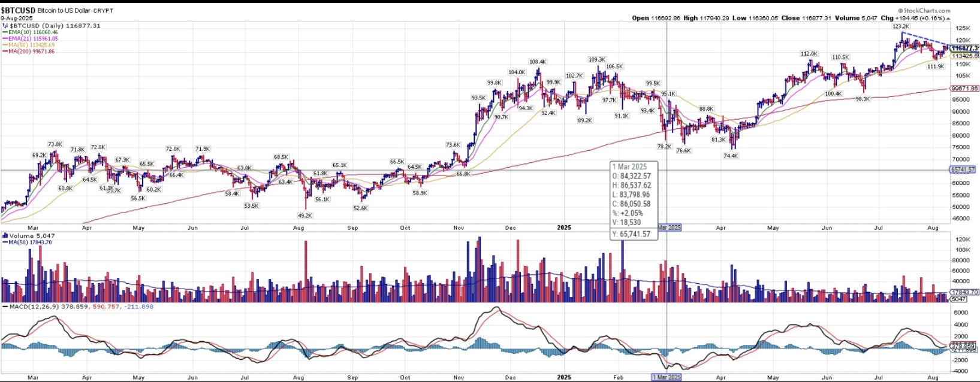Screen dimensions: 980x382
Task: Click the 113425.69 MA(50) tag on price axis
Action: (x=965, y=56)
